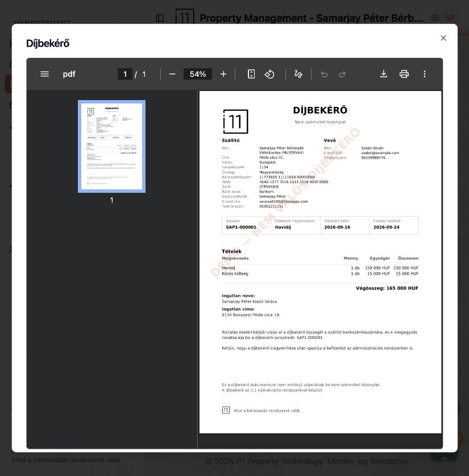Click the 54% zoom level field
This screenshot has width=469, height=476.
point(198,74)
